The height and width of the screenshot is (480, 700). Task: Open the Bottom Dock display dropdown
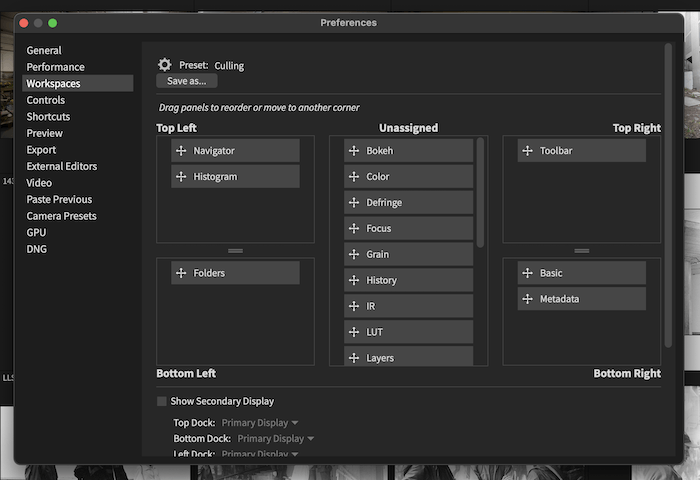(x=275, y=438)
